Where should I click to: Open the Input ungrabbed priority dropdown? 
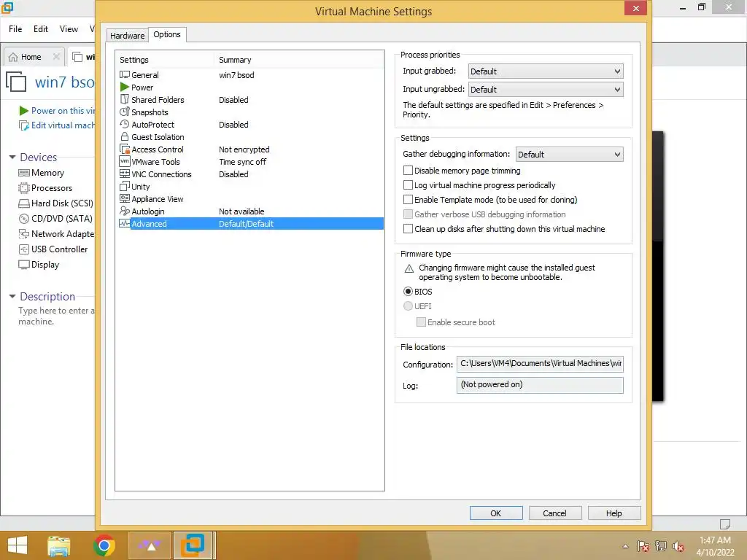(x=546, y=90)
